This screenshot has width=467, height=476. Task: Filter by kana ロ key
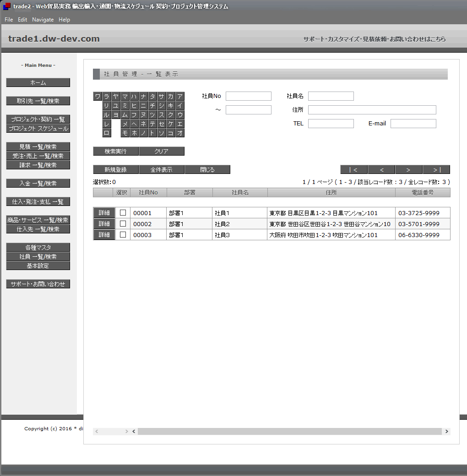coord(107,133)
